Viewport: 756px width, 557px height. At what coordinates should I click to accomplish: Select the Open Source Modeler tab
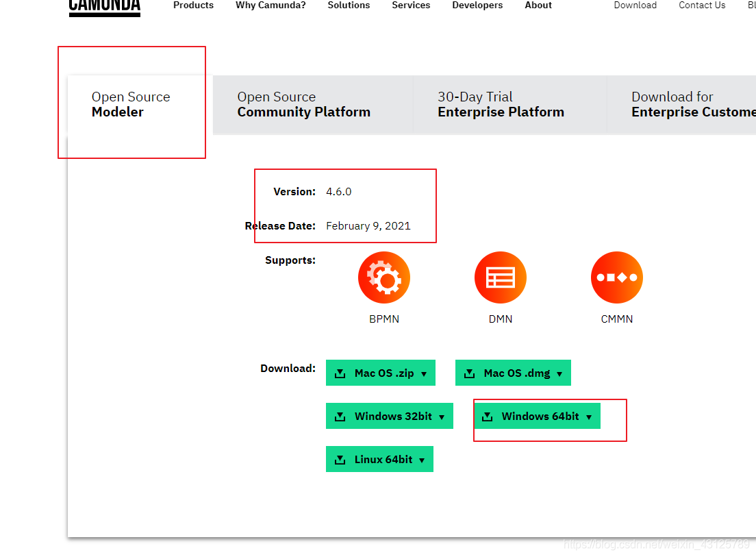click(x=140, y=105)
